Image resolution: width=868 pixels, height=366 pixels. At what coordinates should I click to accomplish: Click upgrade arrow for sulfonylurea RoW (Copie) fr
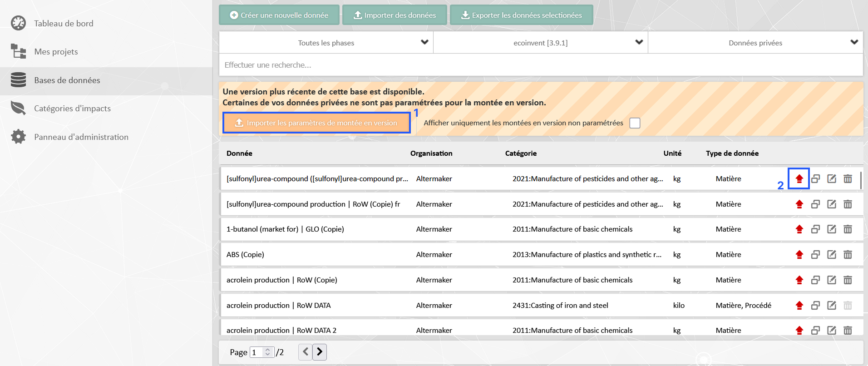[799, 204]
